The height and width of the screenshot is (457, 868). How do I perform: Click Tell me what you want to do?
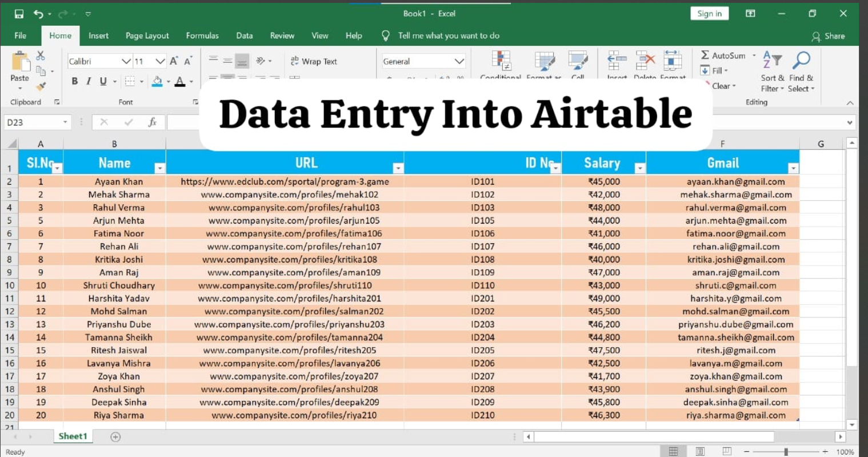click(449, 35)
